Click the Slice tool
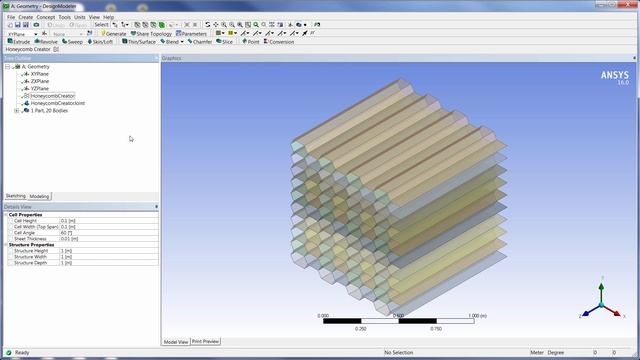This screenshot has width=640, height=360. pyautogui.click(x=224, y=42)
